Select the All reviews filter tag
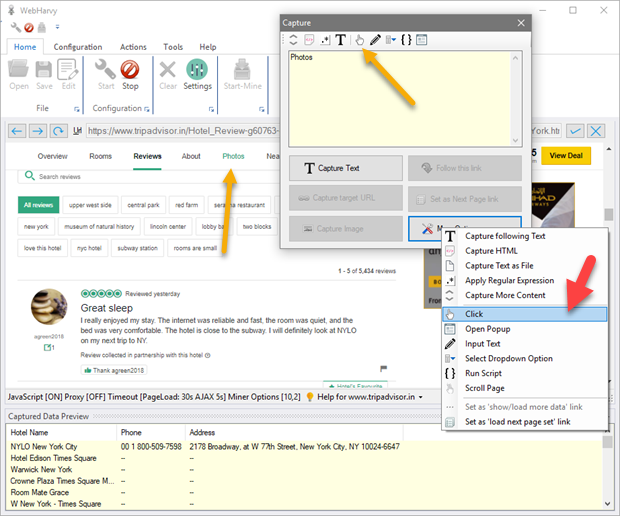Viewport: 620px width, 516px height. pyautogui.click(x=38, y=205)
